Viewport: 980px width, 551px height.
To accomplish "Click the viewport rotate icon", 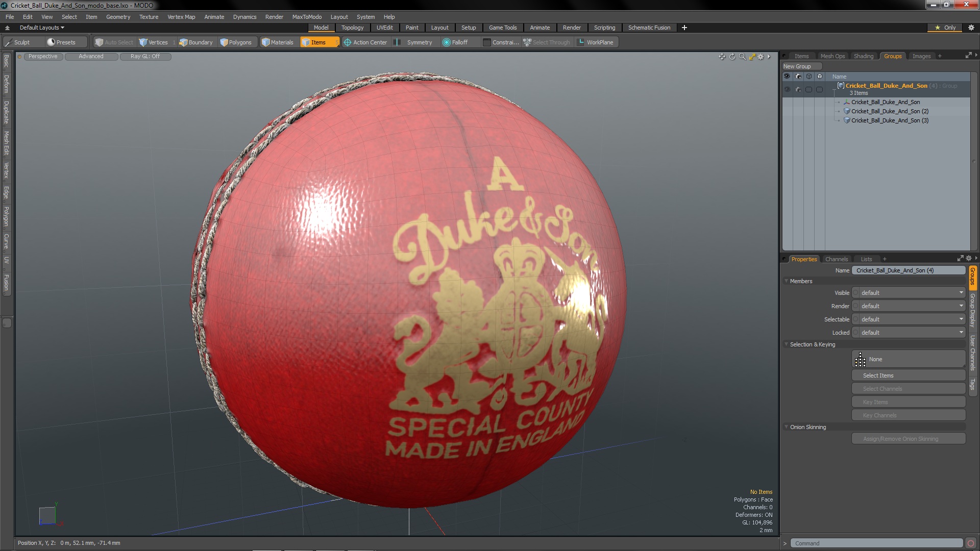I will pyautogui.click(x=732, y=57).
